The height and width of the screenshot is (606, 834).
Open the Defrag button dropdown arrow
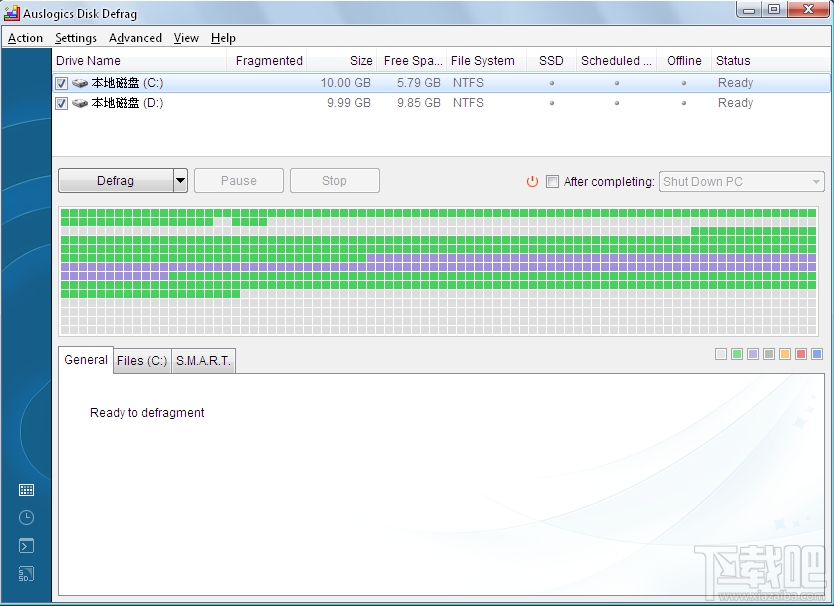[178, 180]
